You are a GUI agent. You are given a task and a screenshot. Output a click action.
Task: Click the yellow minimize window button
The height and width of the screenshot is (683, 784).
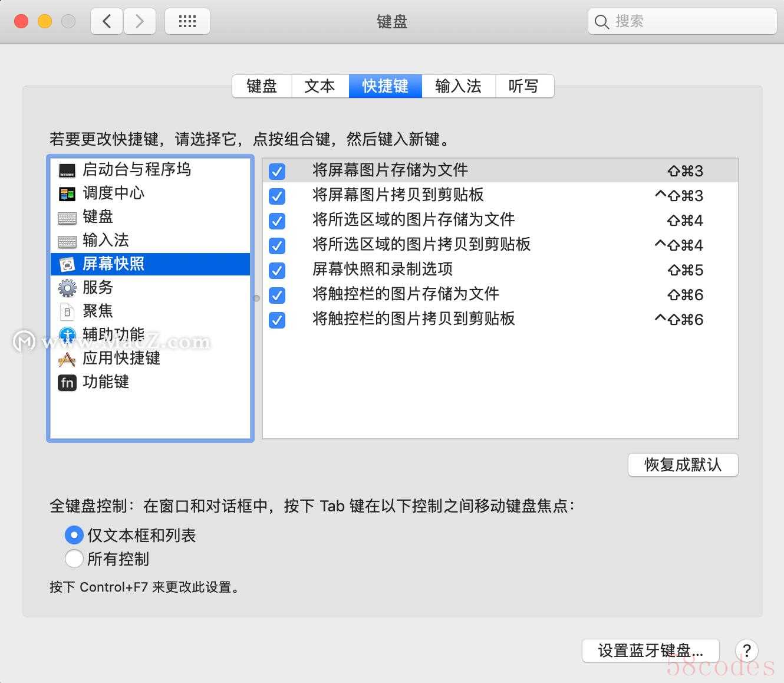(x=45, y=22)
